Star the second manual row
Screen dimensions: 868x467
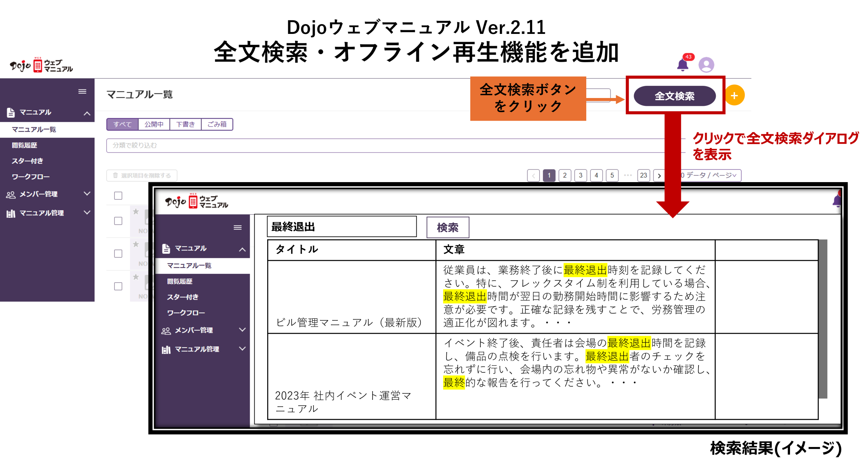click(136, 244)
